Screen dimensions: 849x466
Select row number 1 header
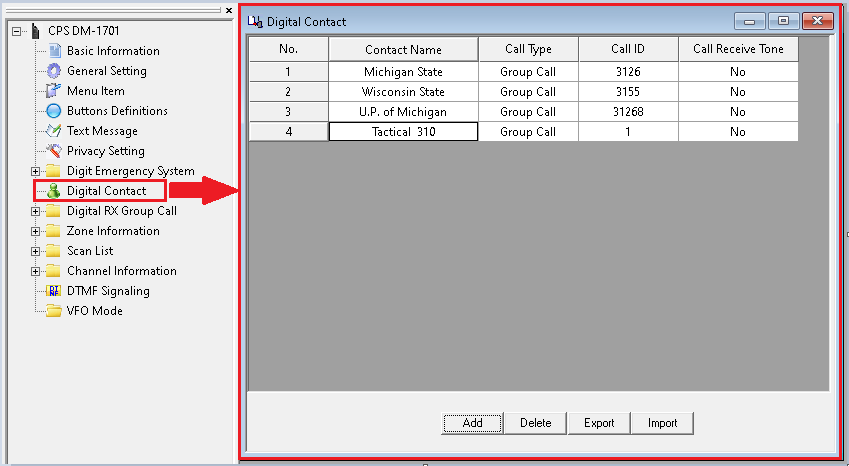(x=289, y=72)
